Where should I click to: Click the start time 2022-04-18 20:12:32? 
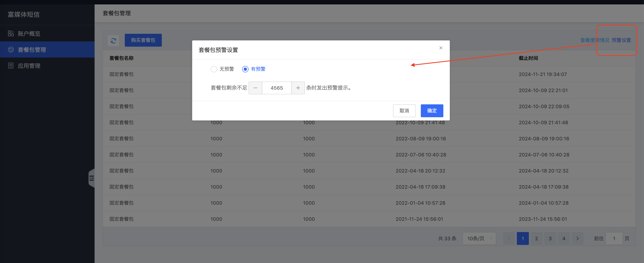click(x=420, y=171)
